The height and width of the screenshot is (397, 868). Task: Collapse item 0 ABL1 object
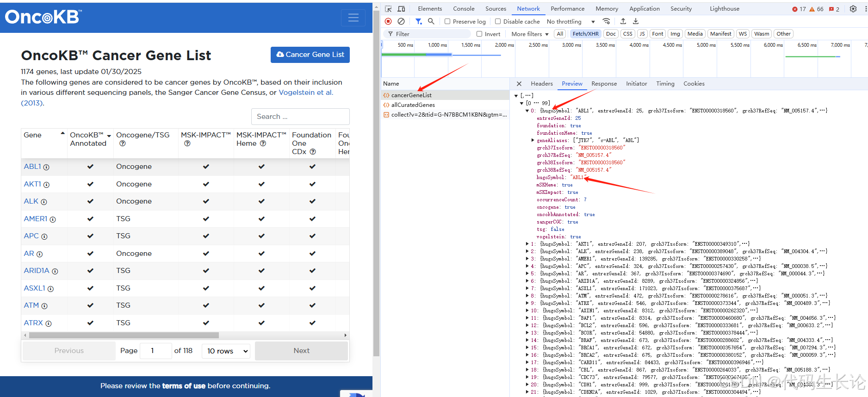click(527, 111)
